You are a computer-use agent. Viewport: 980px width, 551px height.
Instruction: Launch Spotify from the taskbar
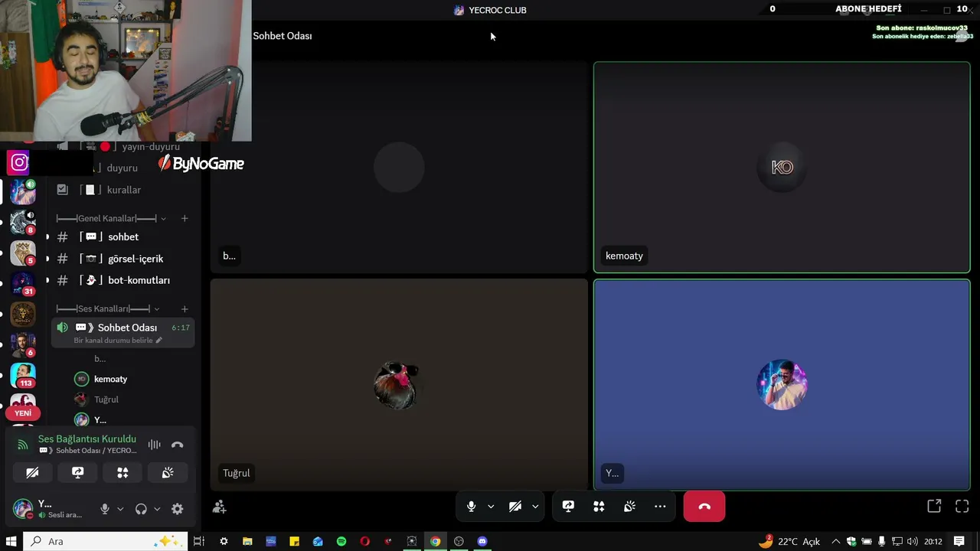[341, 541]
